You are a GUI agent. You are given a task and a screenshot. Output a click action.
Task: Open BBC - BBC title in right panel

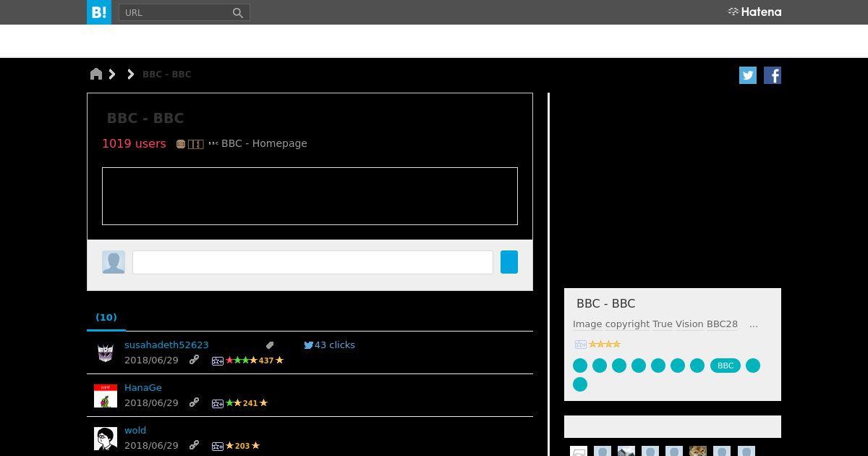point(606,303)
